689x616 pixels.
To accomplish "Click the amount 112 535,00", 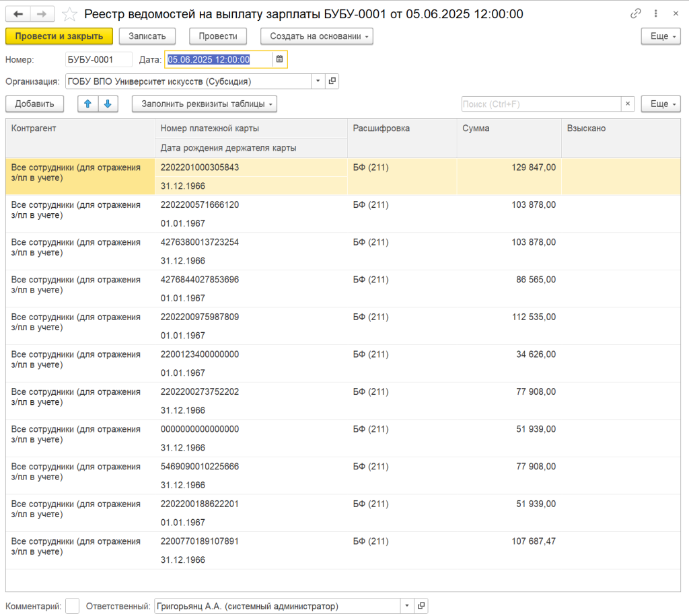I will pos(534,317).
